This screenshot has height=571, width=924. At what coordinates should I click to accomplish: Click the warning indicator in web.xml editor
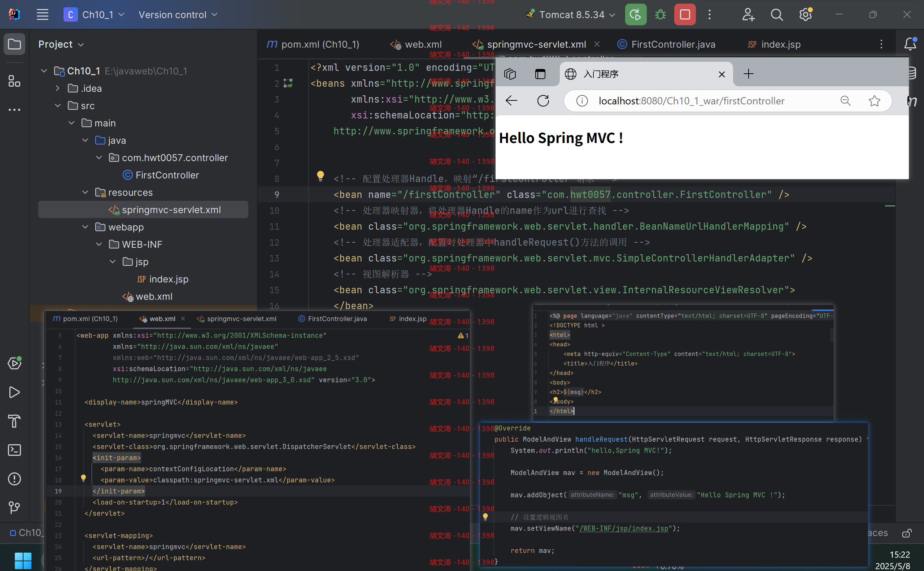[463, 336]
